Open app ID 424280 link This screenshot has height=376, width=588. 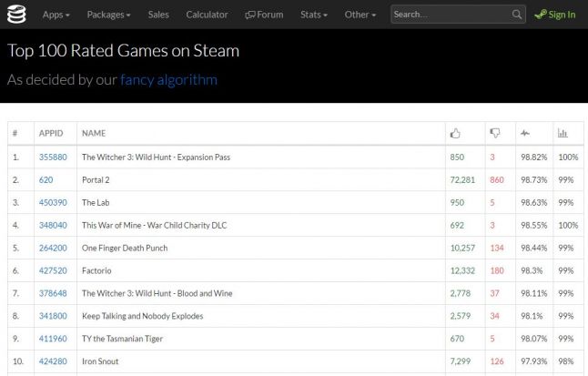pos(53,361)
